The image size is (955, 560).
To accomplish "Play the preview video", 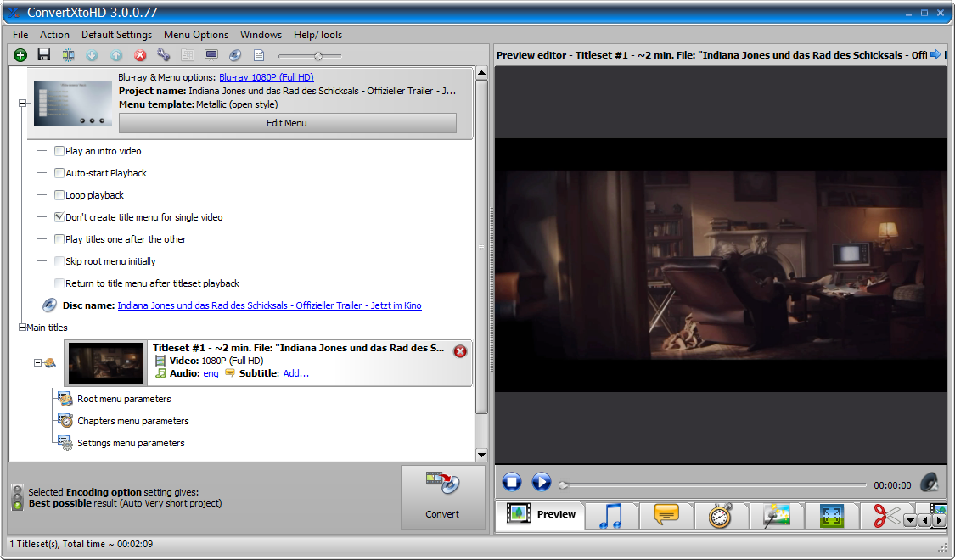I will tap(541, 483).
